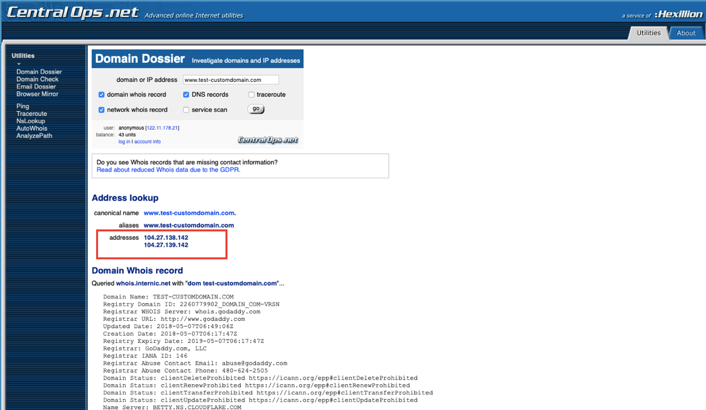Click the CentralOps.net header logo
This screenshot has width=706, height=410.
coord(73,12)
